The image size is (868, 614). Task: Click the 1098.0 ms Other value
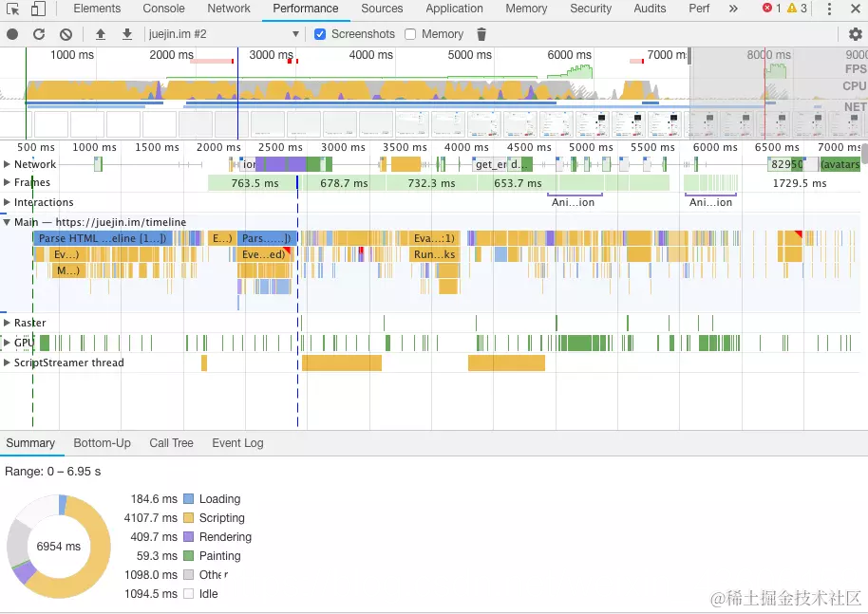(151, 575)
